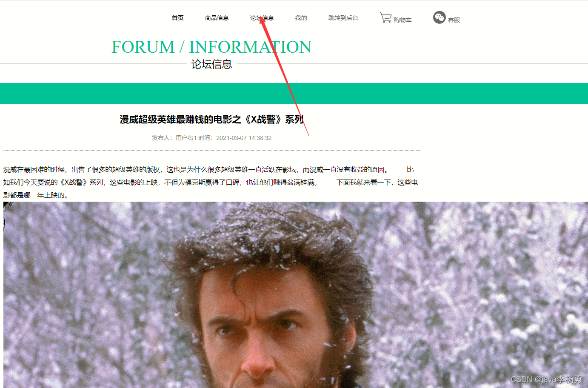
Task: Click the post timestamp 2021-03-07 14:38:32
Action: tap(244, 138)
